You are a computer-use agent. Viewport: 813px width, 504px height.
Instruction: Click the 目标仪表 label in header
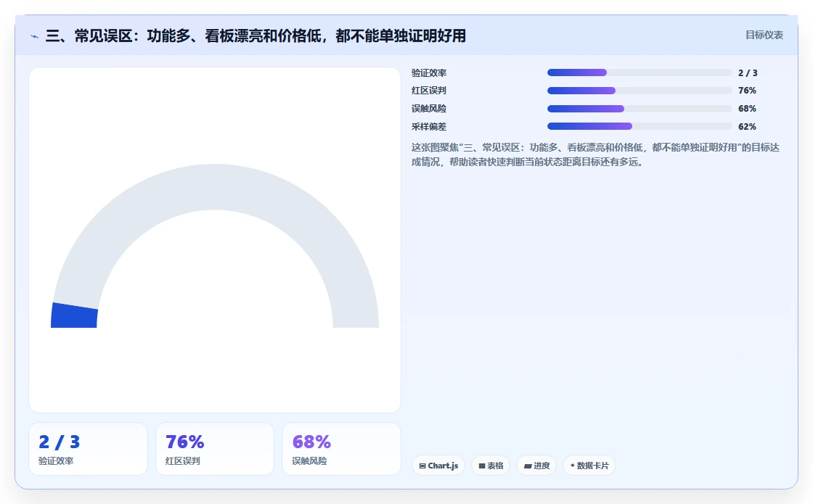pyautogui.click(x=764, y=35)
